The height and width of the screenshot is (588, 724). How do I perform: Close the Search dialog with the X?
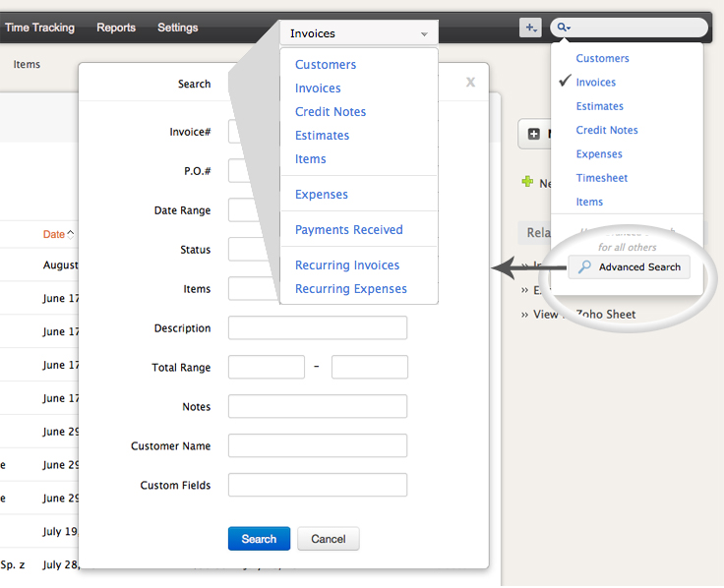pyautogui.click(x=470, y=83)
